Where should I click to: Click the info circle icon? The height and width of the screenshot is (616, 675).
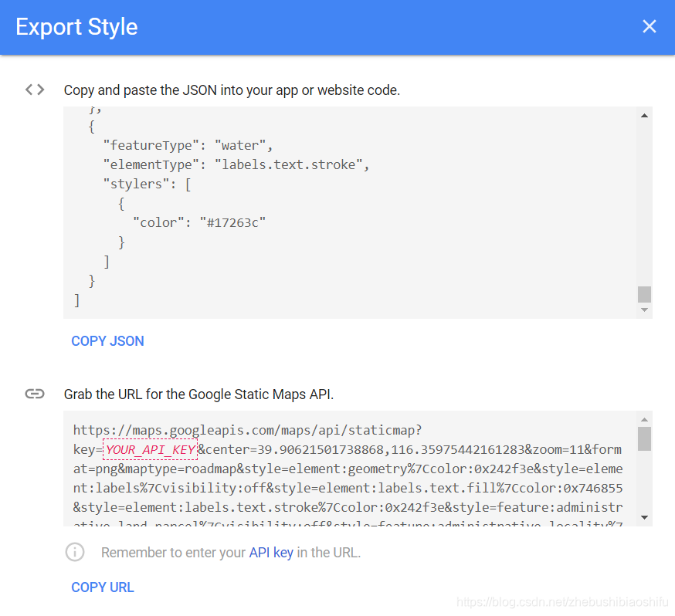75,553
